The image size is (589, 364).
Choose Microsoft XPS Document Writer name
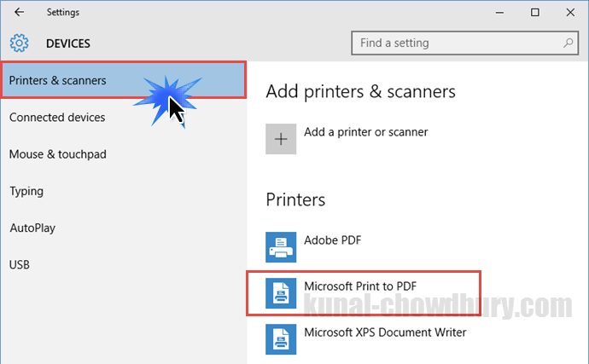[x=385, y=332]
